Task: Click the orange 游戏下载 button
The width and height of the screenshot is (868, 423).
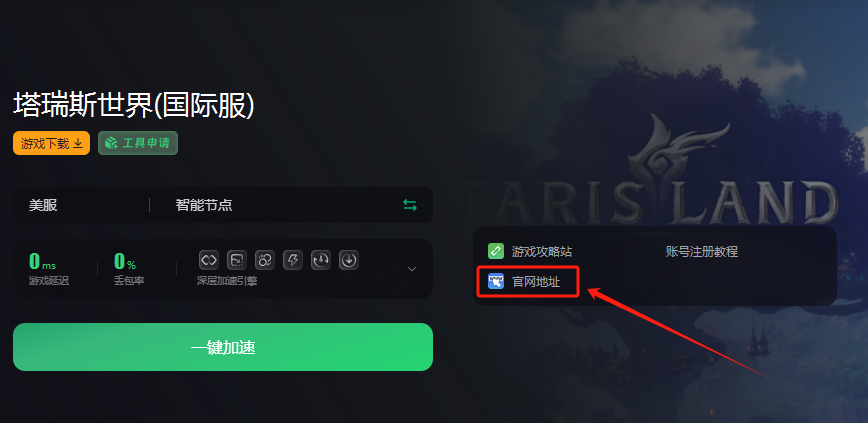Action: [51, 143]
